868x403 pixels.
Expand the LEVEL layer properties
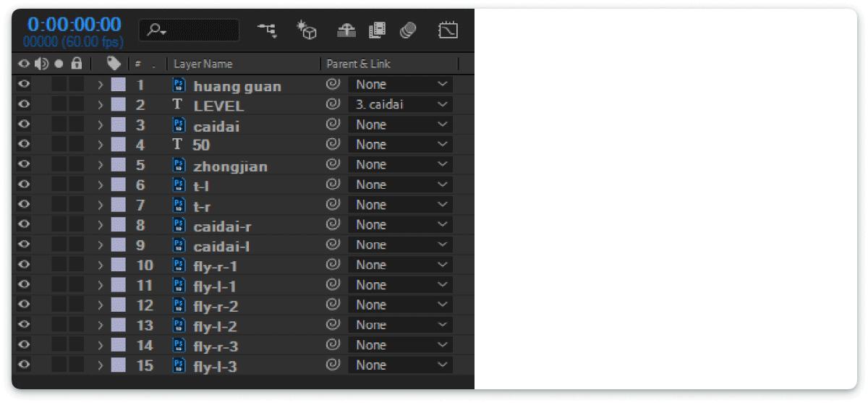coord(101,105)
